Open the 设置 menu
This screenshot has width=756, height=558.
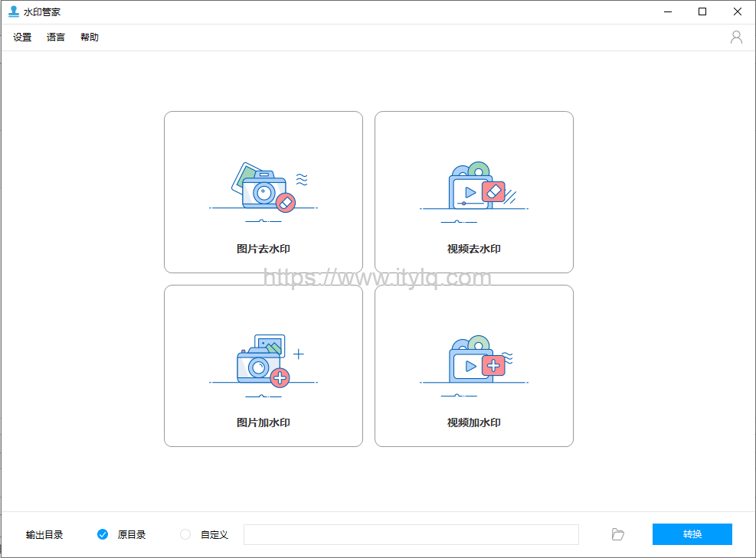21,37
